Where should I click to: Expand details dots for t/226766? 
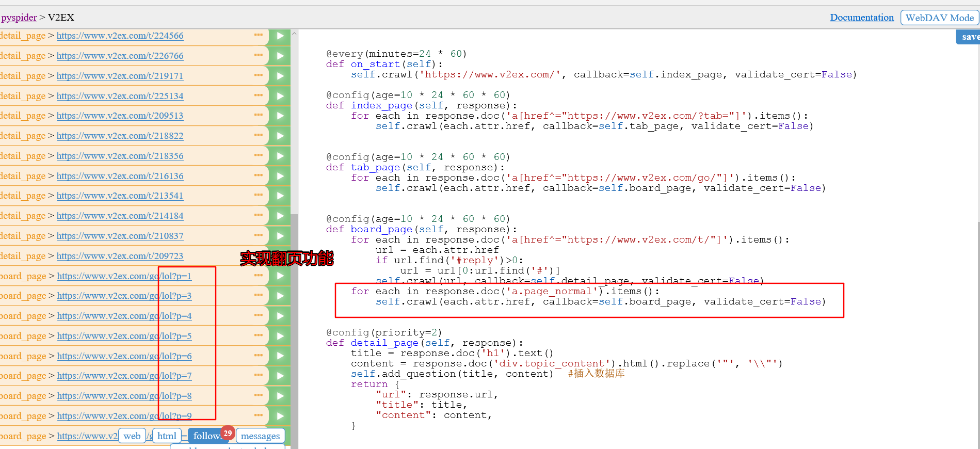(259, 55)
